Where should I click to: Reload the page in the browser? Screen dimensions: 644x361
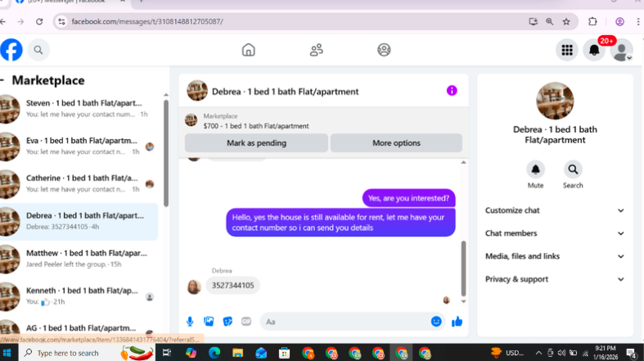[39, 21]
